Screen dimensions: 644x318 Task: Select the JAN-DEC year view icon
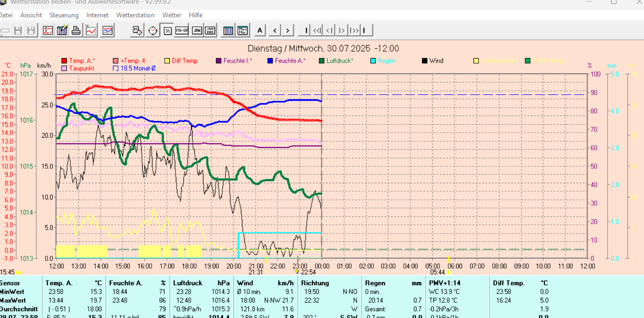tap(210, 30)
